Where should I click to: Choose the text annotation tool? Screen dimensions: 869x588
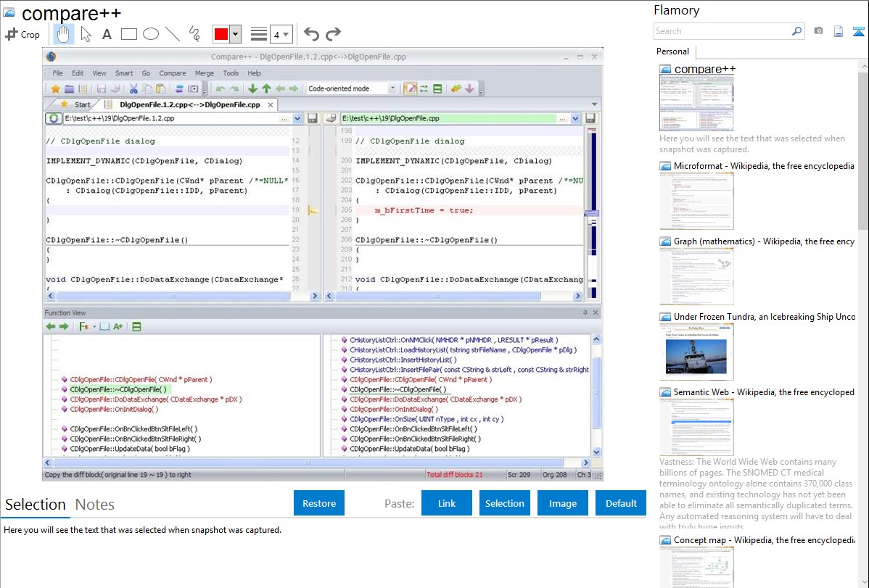click(x=107, y=34)
